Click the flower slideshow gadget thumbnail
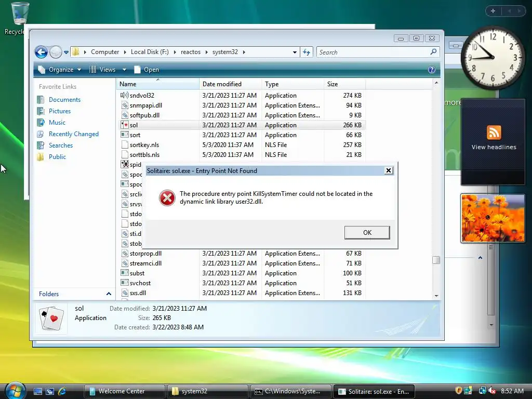 click(x=493, y=218)
